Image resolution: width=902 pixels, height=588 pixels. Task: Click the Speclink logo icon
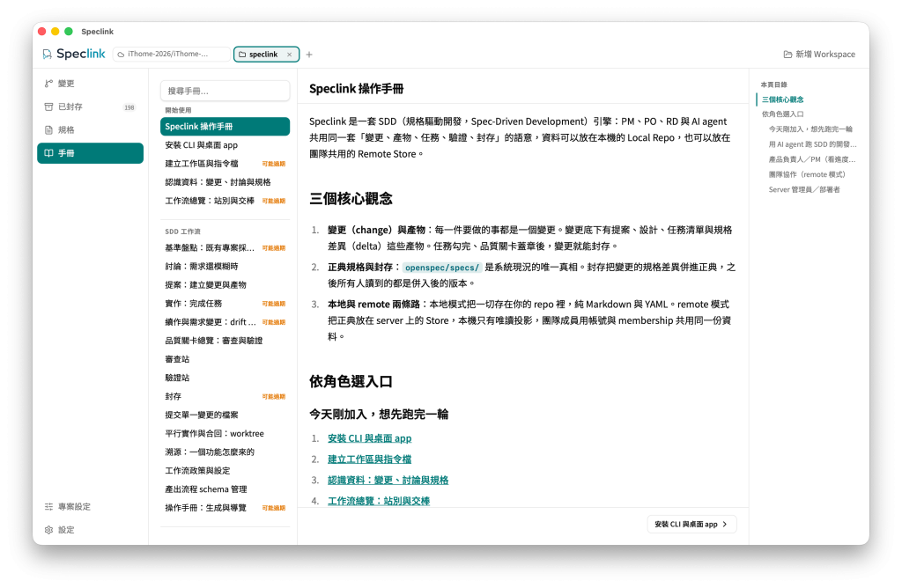pos(48,54)
